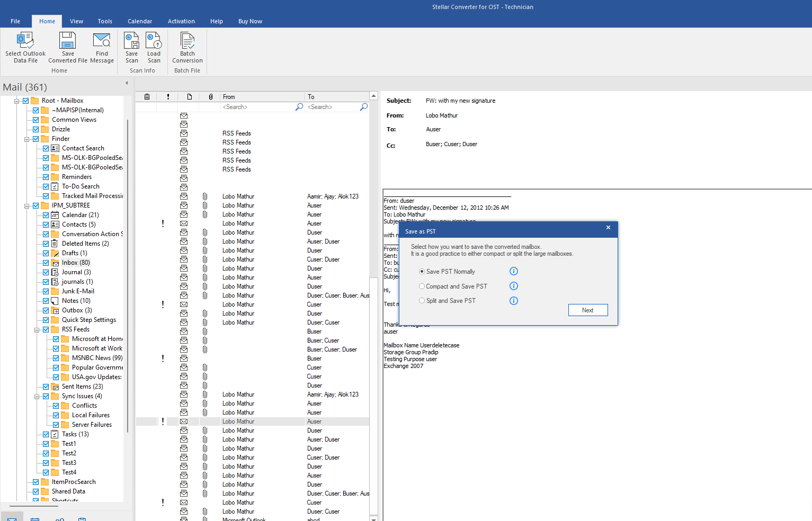Show info for Save PST Normally
Image resolution: width=812 pixels, height=521 pixels.
[514, 271]
